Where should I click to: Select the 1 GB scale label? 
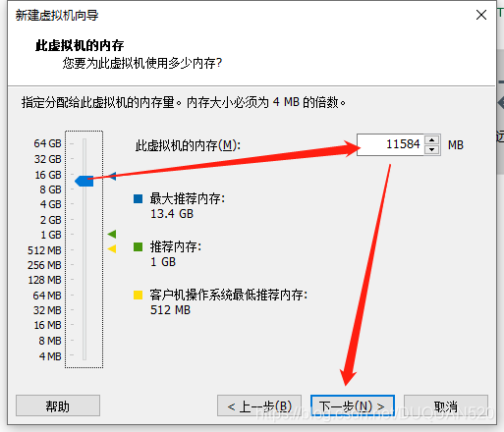[x=51, y=235]
